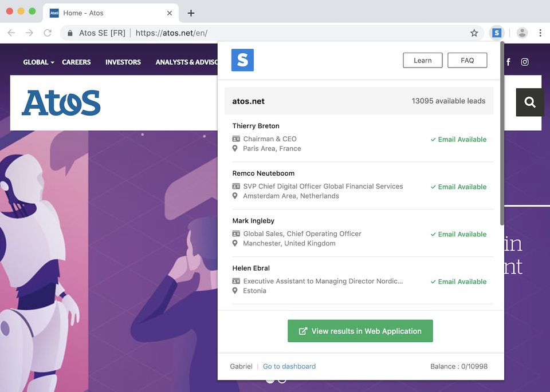550x392 pixels.
Task: Expand the GLOBAL dropdown menu
Action: 38,62
